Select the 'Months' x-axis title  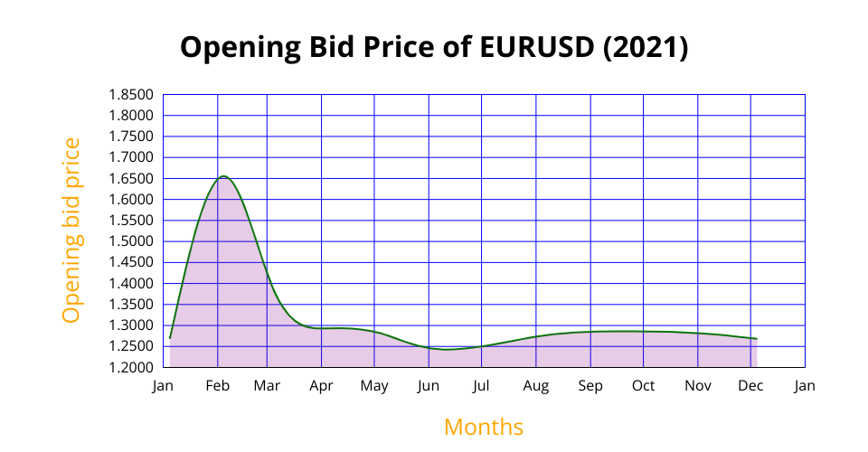(483, 427)
